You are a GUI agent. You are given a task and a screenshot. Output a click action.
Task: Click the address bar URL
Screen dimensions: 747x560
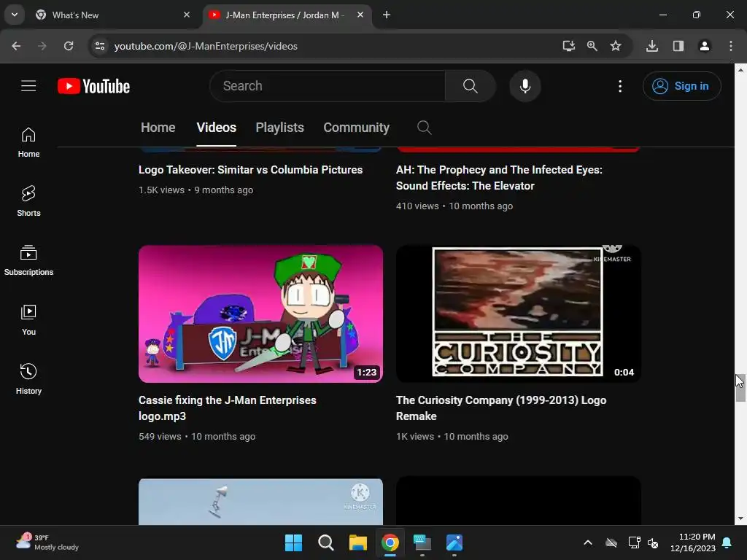pos(206,46)
